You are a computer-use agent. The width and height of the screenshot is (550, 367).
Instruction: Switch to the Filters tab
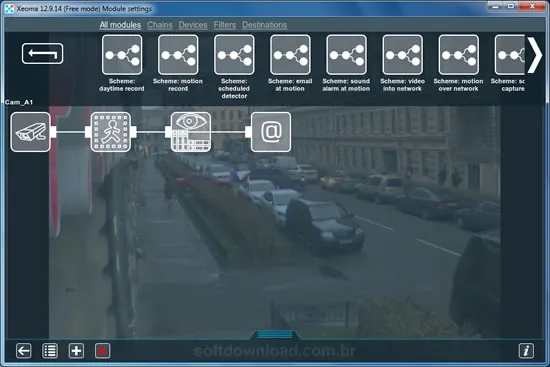pyautogui.click(x=224, y=25)
